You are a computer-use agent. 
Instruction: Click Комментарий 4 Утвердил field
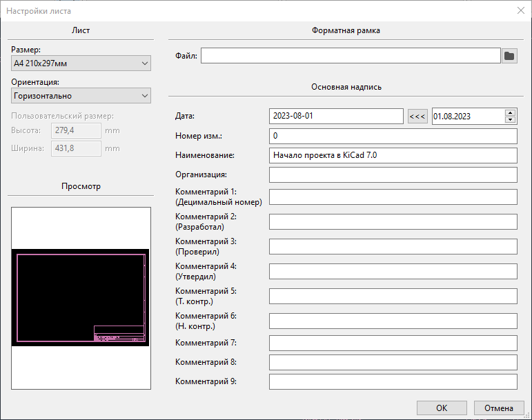click(x=393, y=271)
